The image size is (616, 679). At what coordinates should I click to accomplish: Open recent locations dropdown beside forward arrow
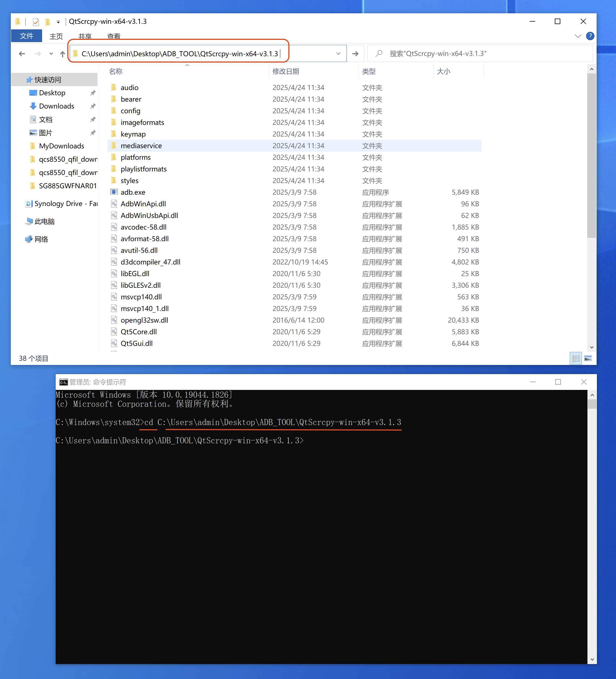point(51,54)
